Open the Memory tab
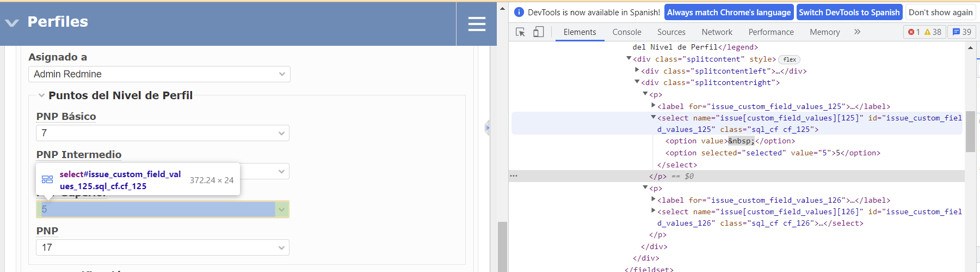 coord(824,32)
